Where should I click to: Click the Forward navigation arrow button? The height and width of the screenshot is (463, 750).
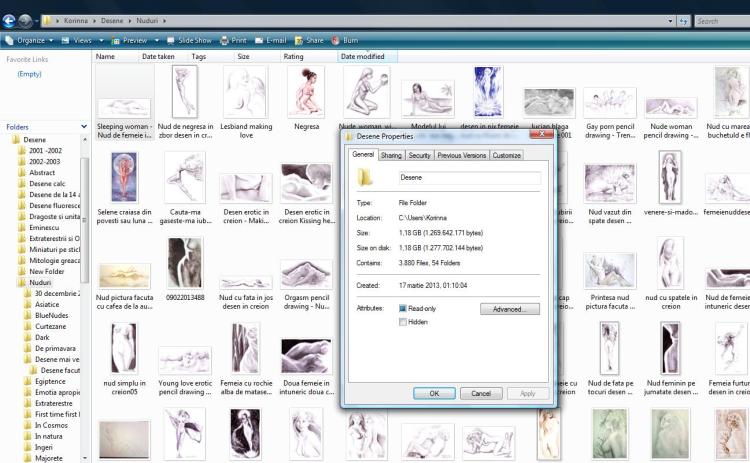point(25,21)
